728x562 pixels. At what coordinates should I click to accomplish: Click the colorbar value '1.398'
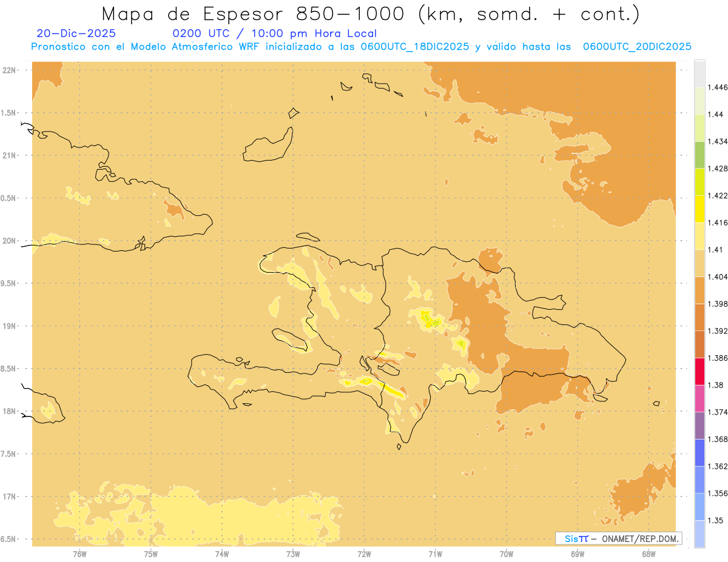click(x=718, y=304)
